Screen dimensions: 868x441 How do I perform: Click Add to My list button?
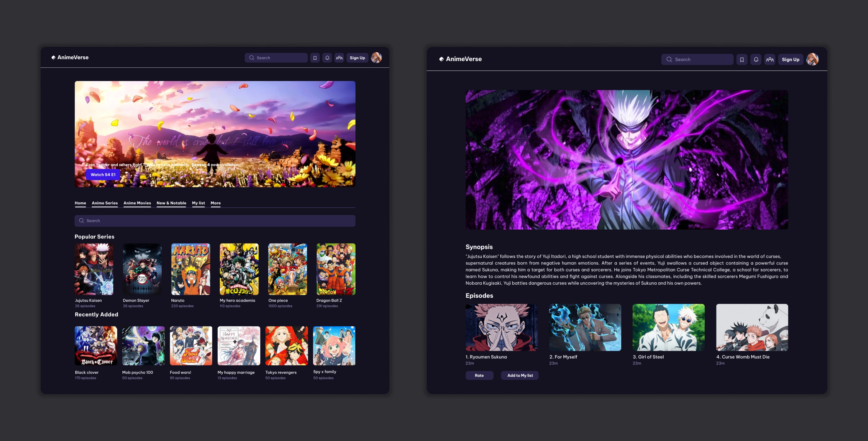pyautogui.click(x=519, y=375)
